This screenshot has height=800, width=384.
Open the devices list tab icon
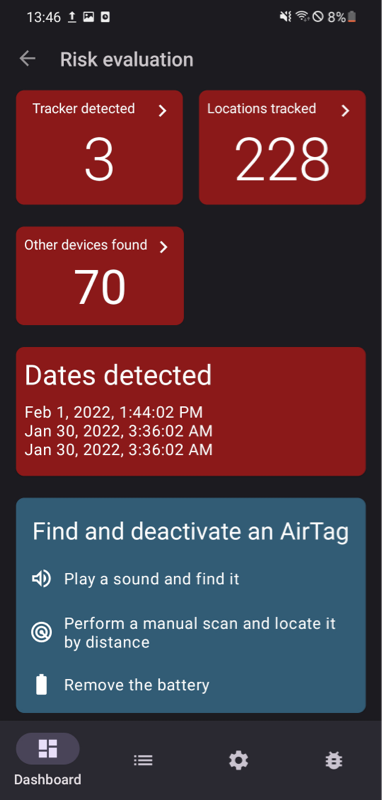[x=143, y=761]
